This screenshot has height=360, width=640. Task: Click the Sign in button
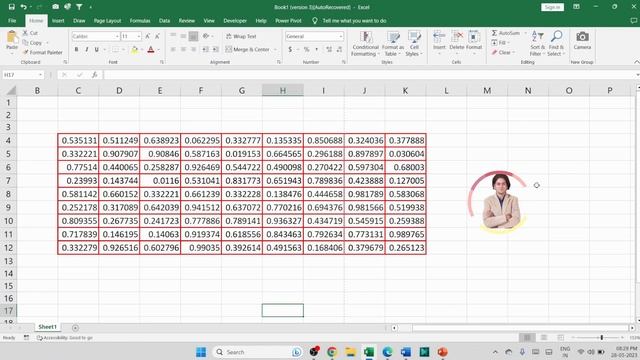(x=552, y=7)
